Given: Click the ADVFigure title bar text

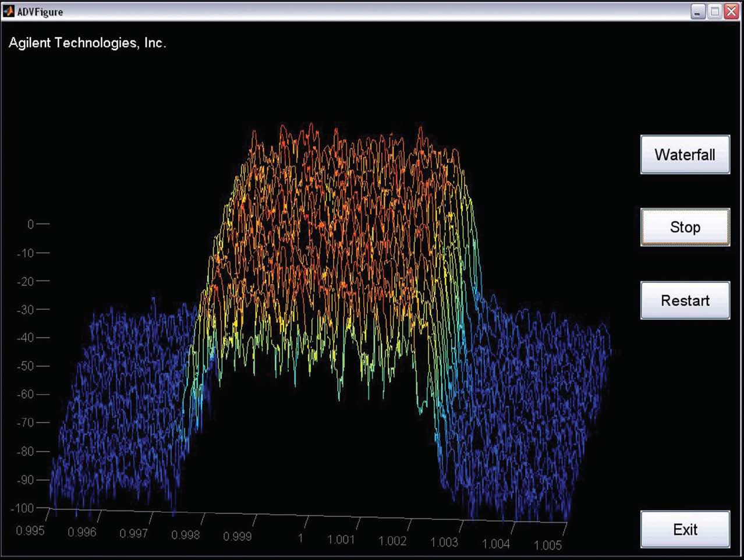Looking at the screenshot, I should tap(40, 12).
